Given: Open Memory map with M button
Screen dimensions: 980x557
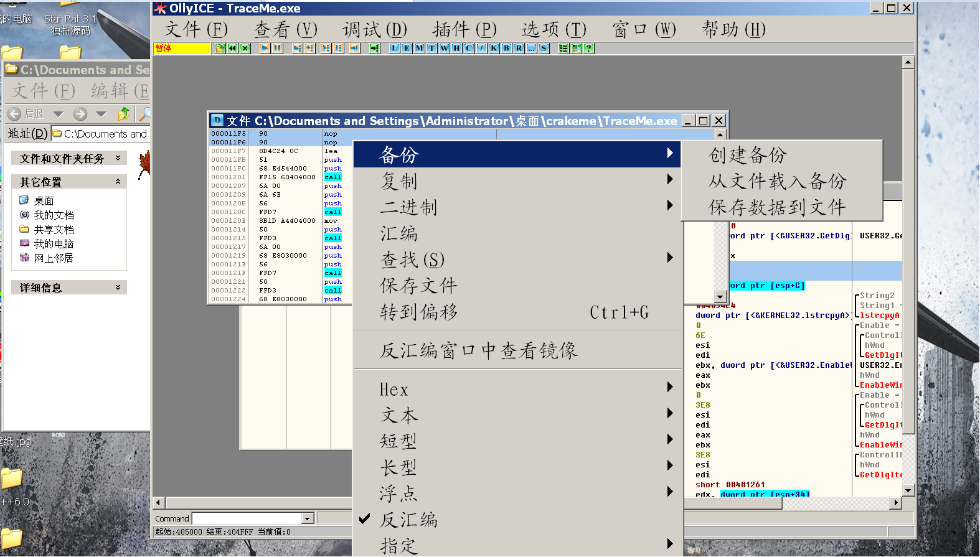Looking at the screenshot, I should point(419,48).
